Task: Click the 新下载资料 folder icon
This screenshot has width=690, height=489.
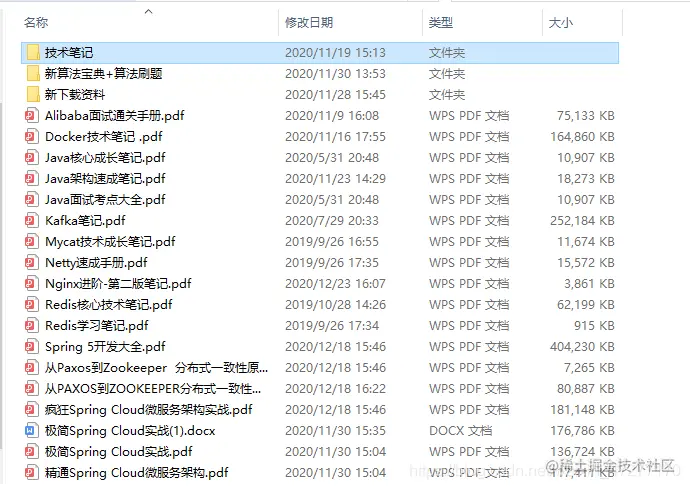Action: pos(33,95)
